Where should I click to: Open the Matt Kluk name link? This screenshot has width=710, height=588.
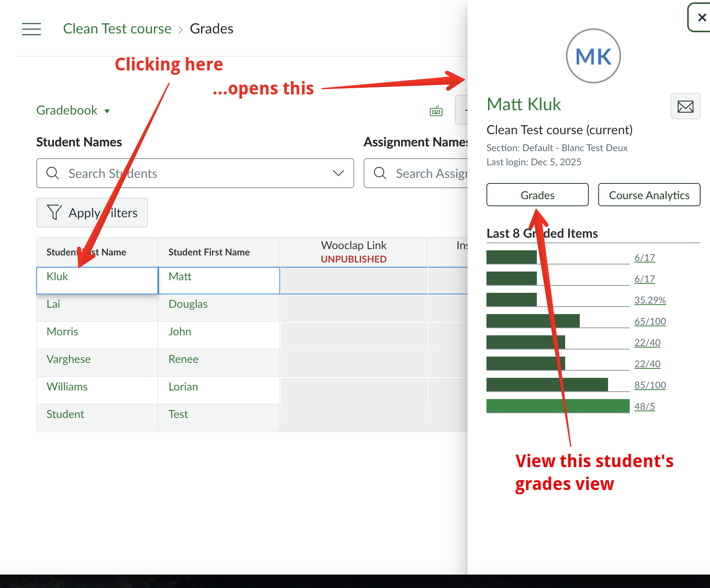click(x=523, y=104)
